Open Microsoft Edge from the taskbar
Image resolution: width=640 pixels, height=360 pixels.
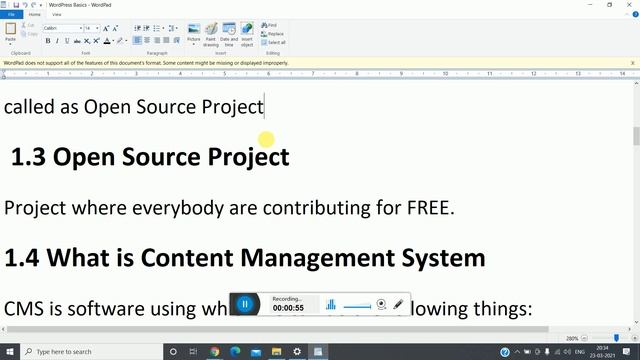(x=235, y=351)
